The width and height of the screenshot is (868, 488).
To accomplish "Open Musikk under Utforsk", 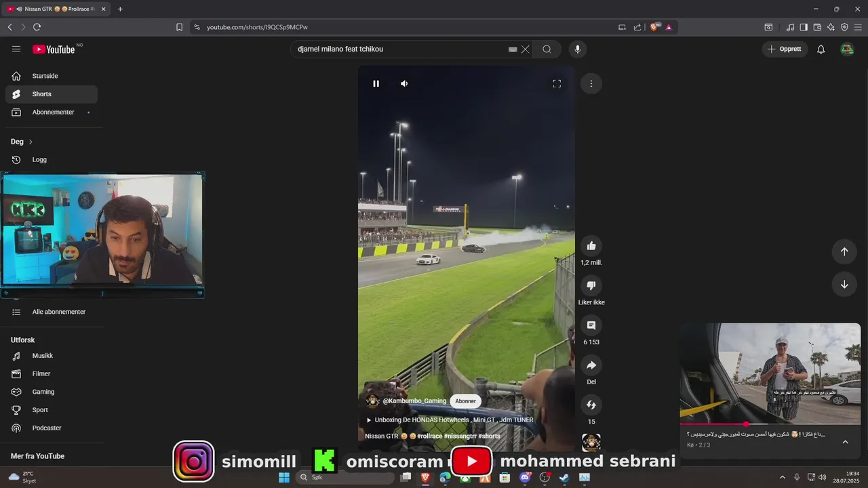I will tap(52, 356).
